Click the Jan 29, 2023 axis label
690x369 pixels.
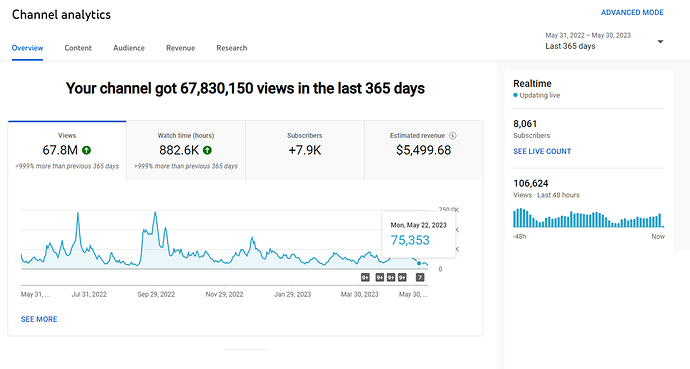click(x=293, y=295)
